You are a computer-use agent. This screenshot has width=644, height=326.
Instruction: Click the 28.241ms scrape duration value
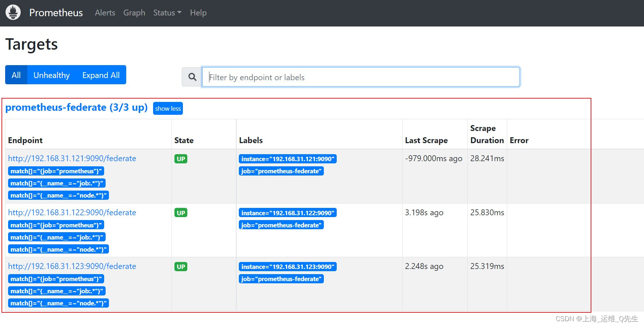coord(487,159)
